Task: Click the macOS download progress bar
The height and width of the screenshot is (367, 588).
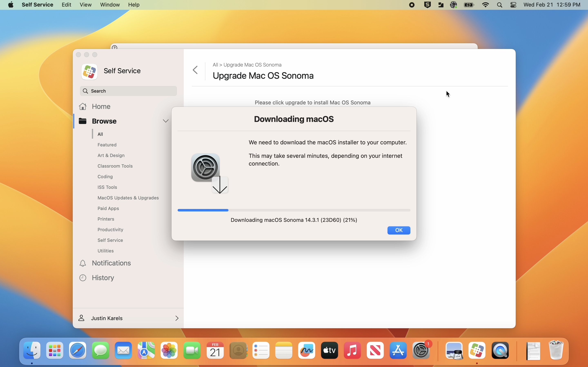Action: 294,210
